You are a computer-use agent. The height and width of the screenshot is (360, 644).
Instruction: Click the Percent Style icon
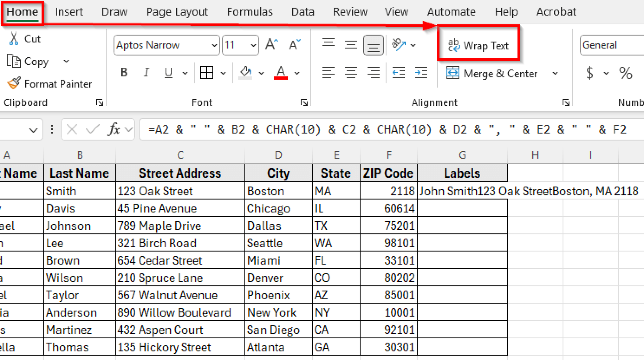point(626,73)
